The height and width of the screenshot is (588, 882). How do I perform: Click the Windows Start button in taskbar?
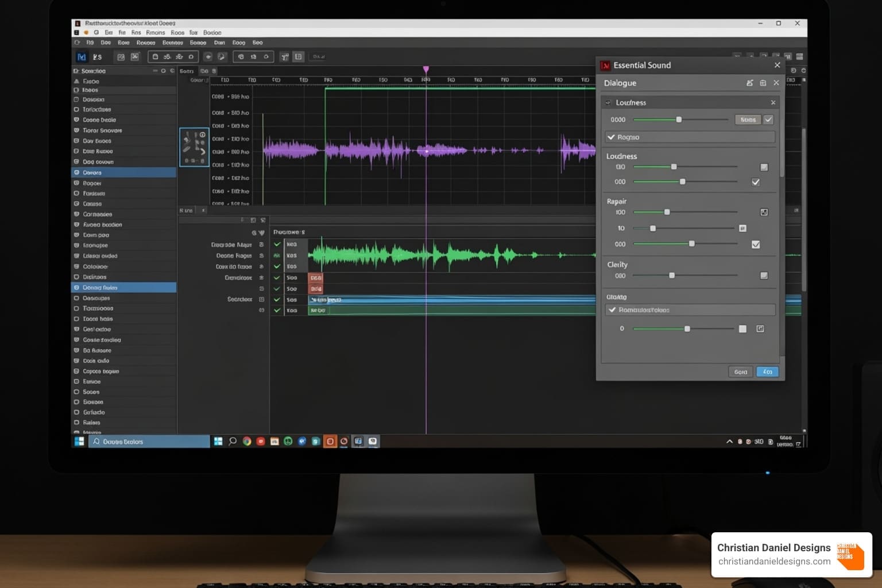pyautogui.click(x=79, y=441)
